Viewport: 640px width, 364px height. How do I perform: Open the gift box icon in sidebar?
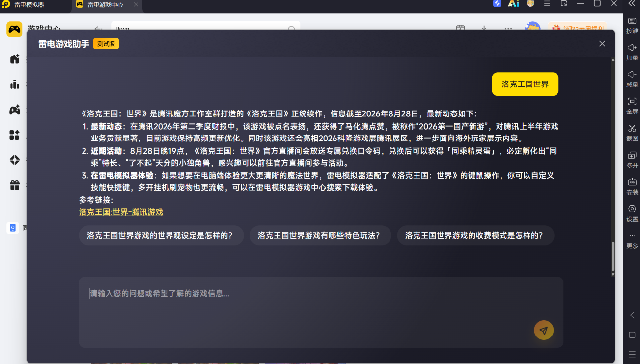tap(15, 185)
